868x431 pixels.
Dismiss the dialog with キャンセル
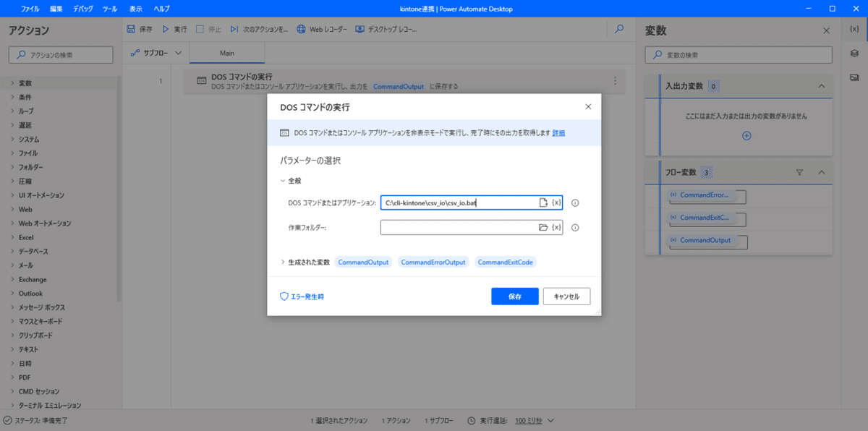tap(566, 296)
